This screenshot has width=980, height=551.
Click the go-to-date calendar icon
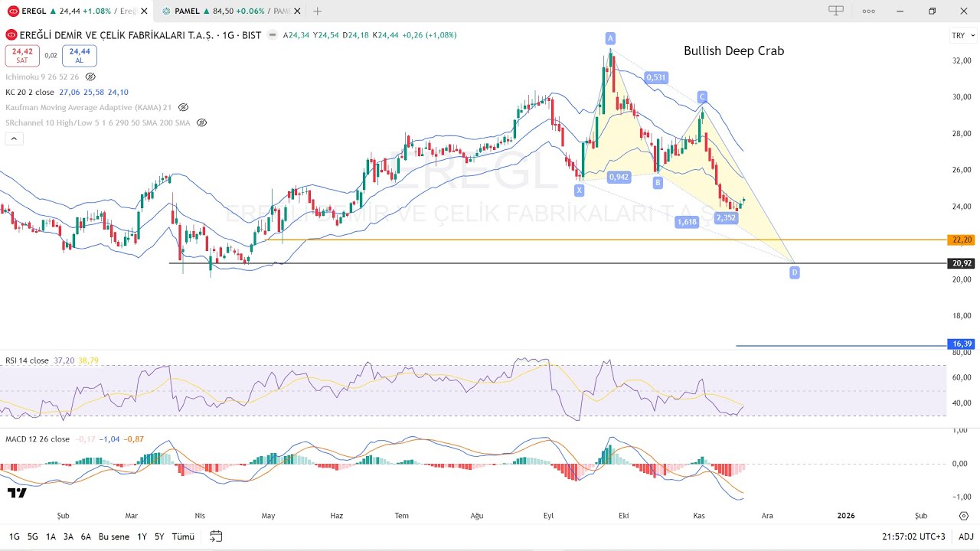point(216,536)
